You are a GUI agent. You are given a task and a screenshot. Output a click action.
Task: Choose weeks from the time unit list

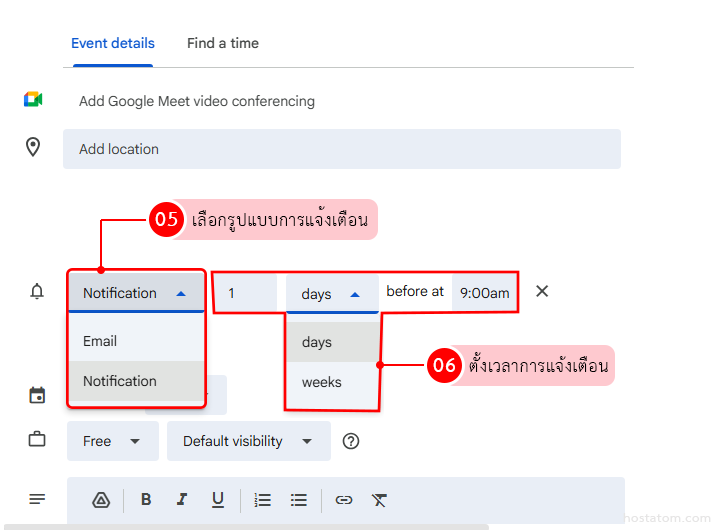pyautogui.click(x=322, y=382)
